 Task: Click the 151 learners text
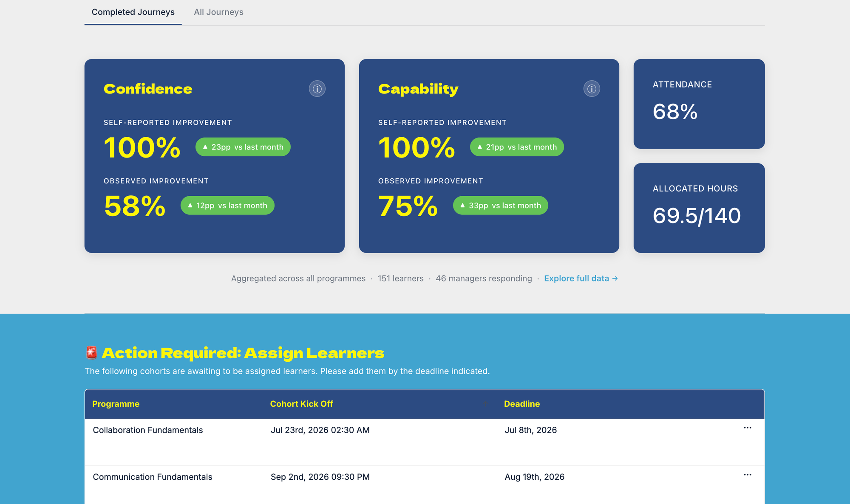[x=401, y=279]
